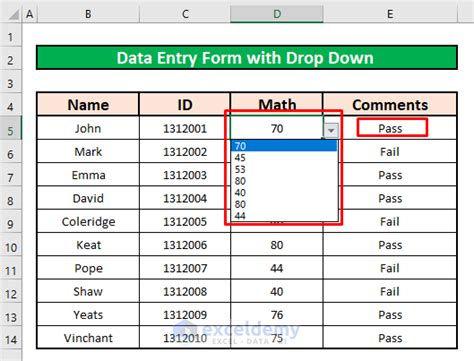Image resolution: width=474 pixels, height=361 pixels.
Task: Click ID cell '1312006'
Action: pyautogui.click(x=185, y=245)
